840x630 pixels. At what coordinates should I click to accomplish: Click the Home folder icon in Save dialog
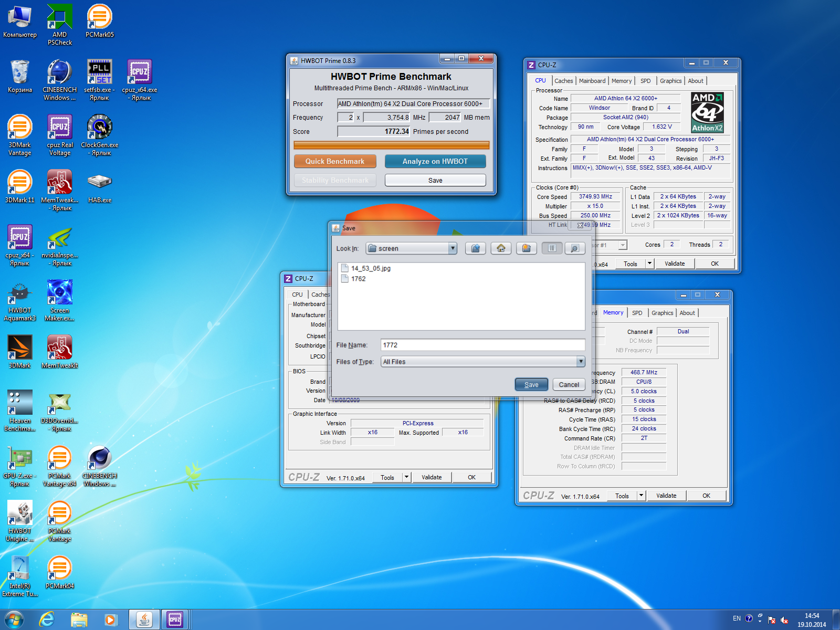501,248
